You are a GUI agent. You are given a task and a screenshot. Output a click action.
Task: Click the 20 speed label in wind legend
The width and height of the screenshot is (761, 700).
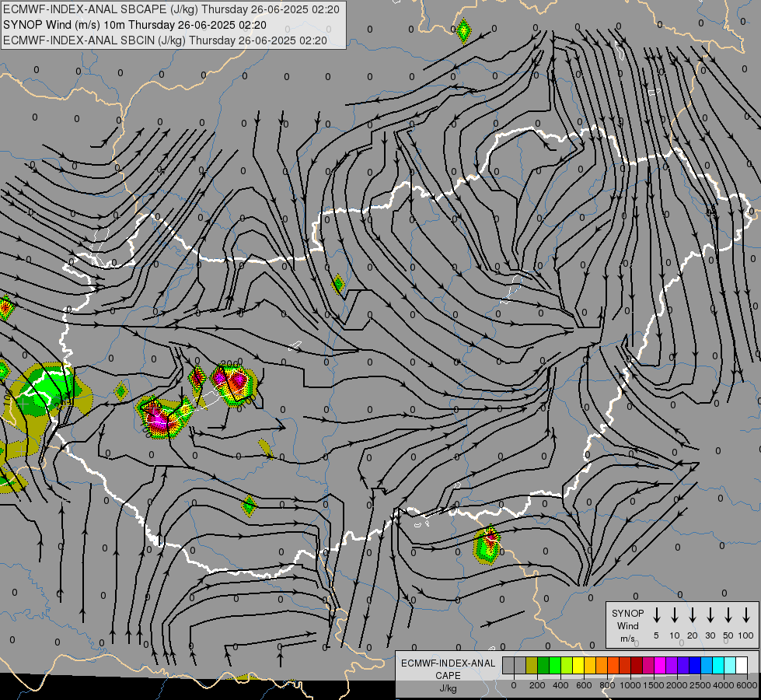tap(693, 635)
